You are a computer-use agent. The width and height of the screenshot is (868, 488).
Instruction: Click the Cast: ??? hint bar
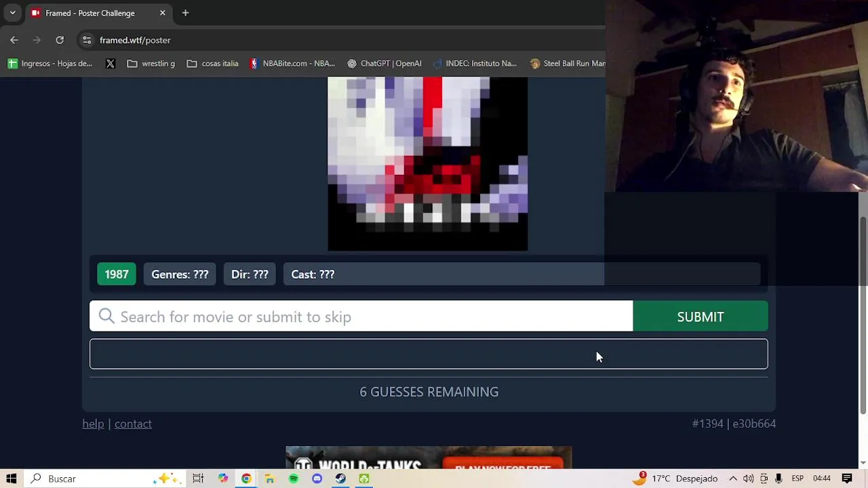click(521, 274)
